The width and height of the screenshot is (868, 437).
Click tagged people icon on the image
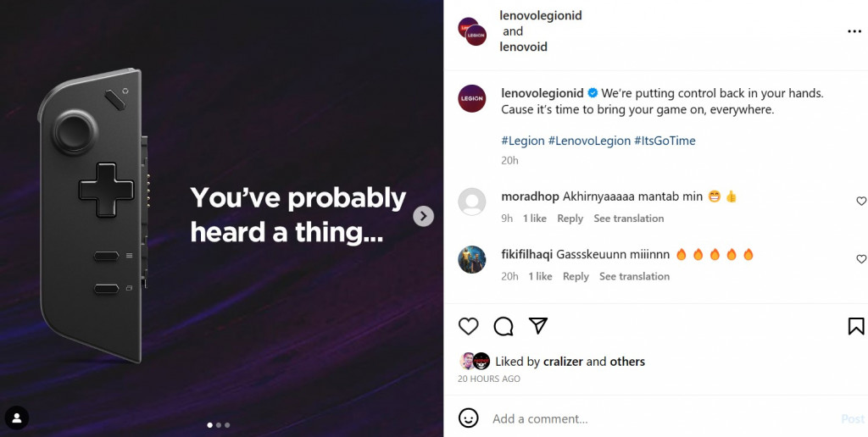coord(17,418)
